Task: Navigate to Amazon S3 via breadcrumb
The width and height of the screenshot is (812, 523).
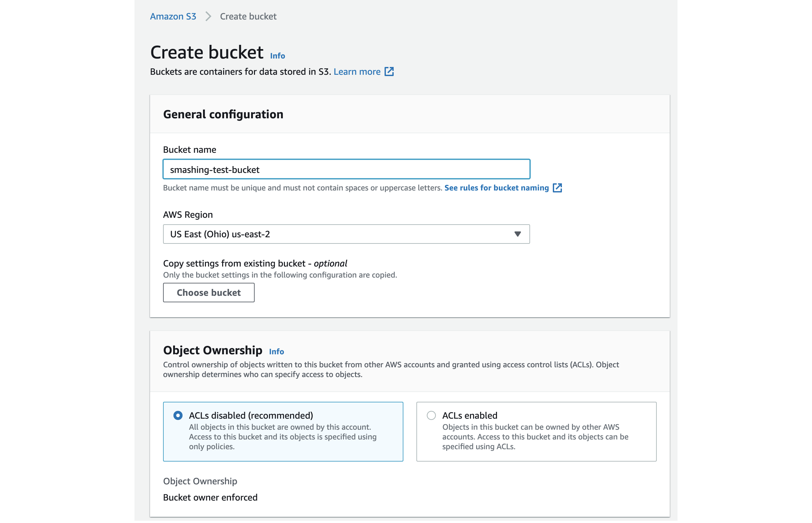Action: [173, 16]
